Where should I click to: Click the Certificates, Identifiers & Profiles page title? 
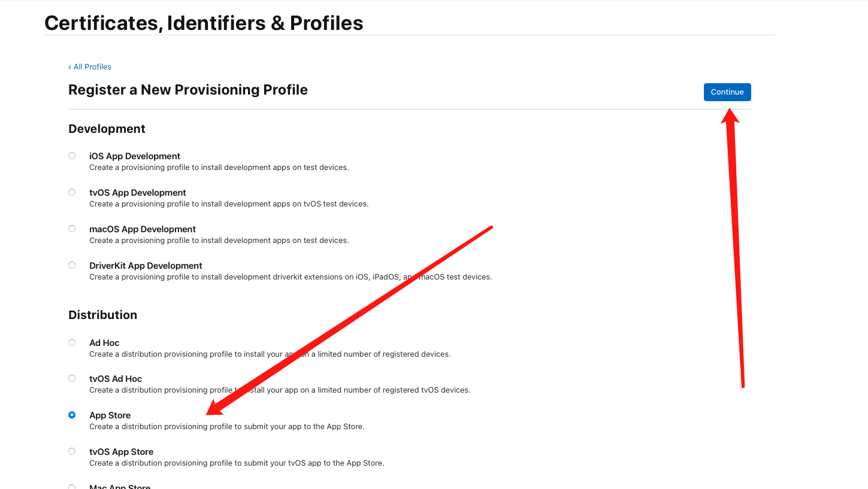[204, 23]
